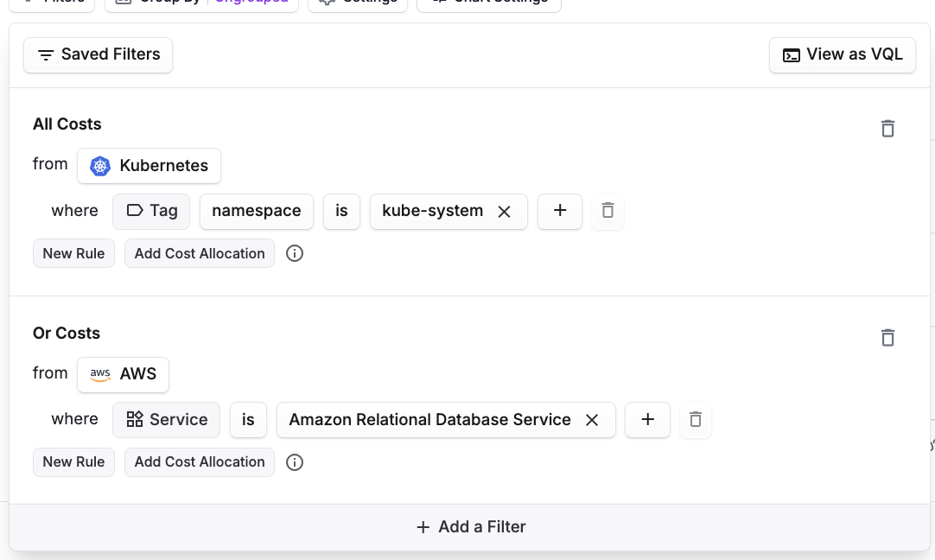The image size is (935, 560).
Task: Add another value to the namespace rule
Action: tap(560, 211)
